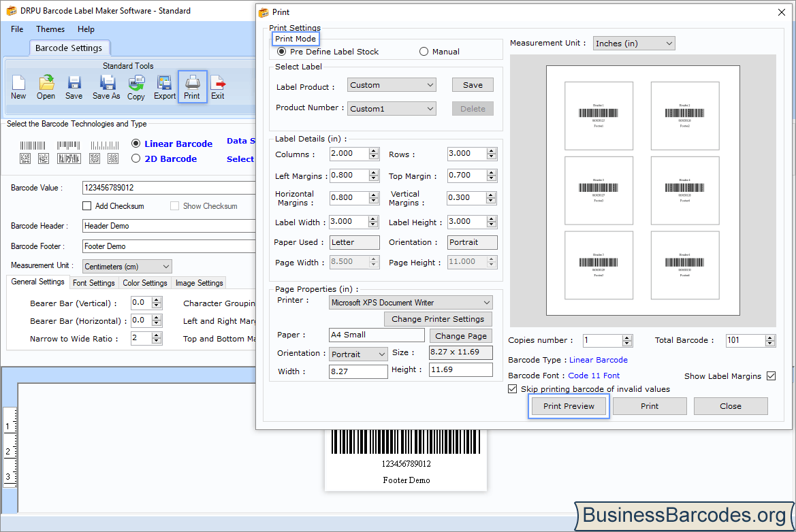The image size is (796, 532).
Task: Switch to the Font Settings tab
Action: click(94, 283)
